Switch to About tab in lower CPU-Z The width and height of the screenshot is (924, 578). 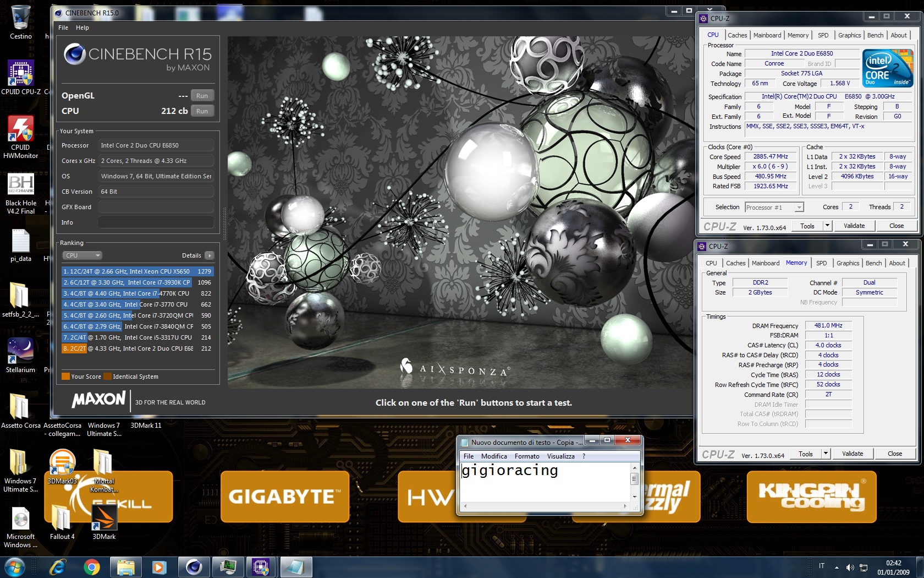897,263
